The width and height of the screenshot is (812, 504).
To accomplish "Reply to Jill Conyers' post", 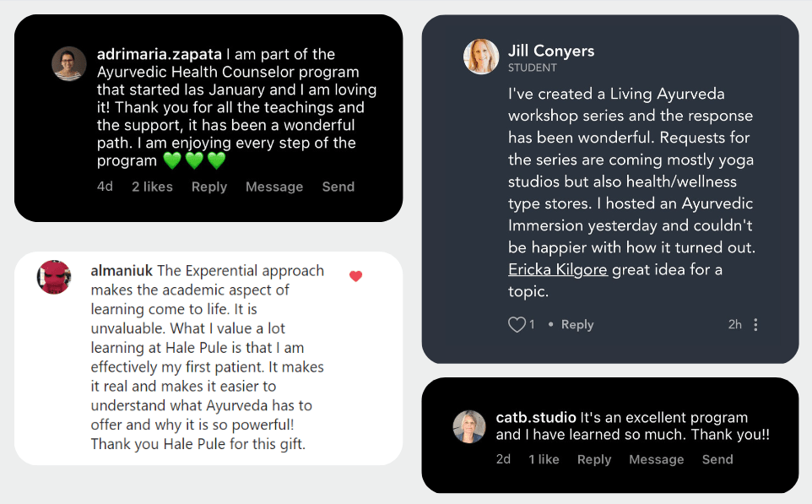I will tap(577, 325).
